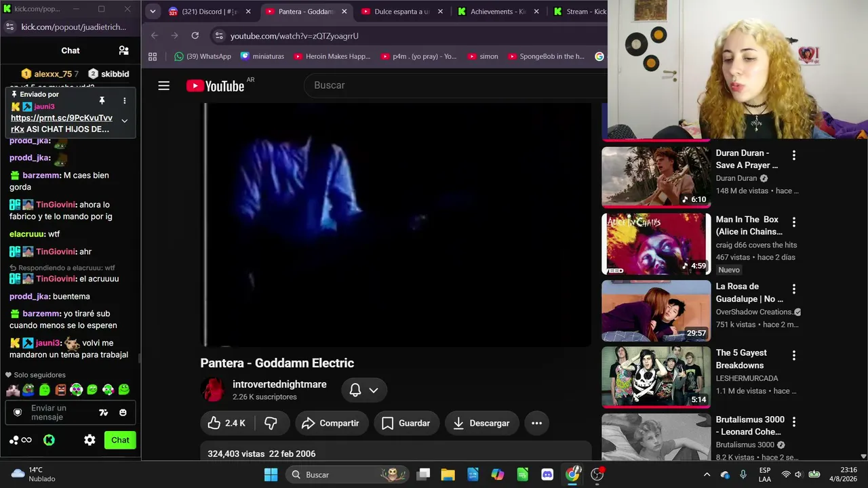Open the SpongeBob bookmark
Image resolution: width=868 pixels, height=488 pixels.
546,56
